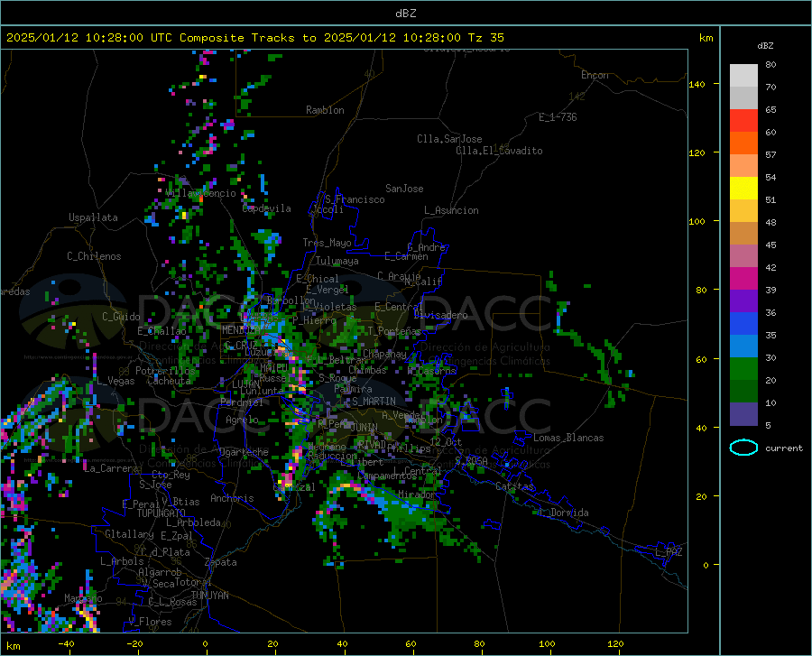Select the 'L_Vegas' map label
The image size is (812, 656).
click(115, 381)
